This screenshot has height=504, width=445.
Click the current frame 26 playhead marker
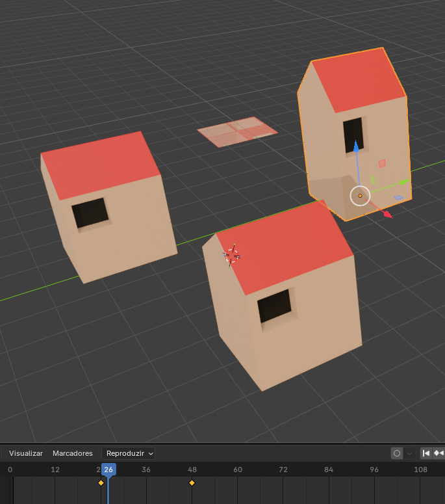108,470
